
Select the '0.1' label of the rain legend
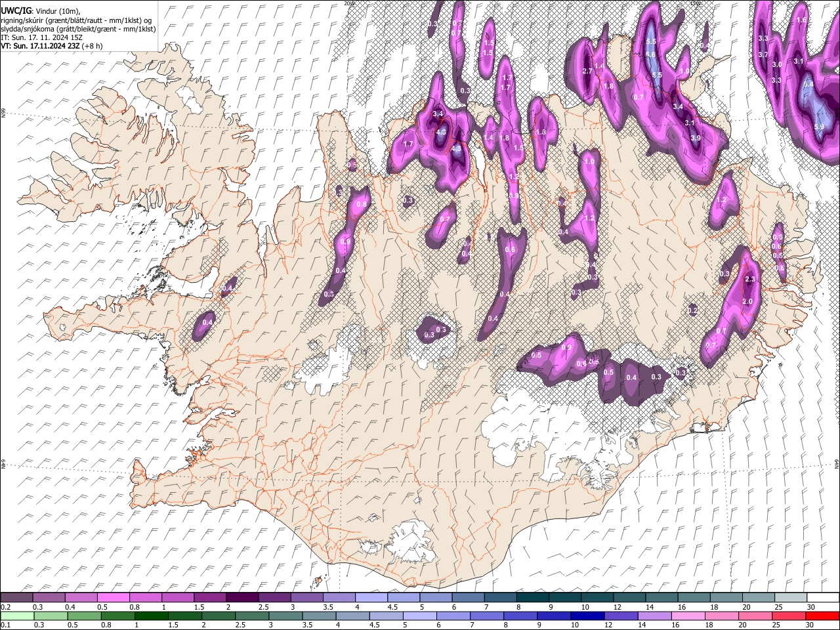click(5, 625)
